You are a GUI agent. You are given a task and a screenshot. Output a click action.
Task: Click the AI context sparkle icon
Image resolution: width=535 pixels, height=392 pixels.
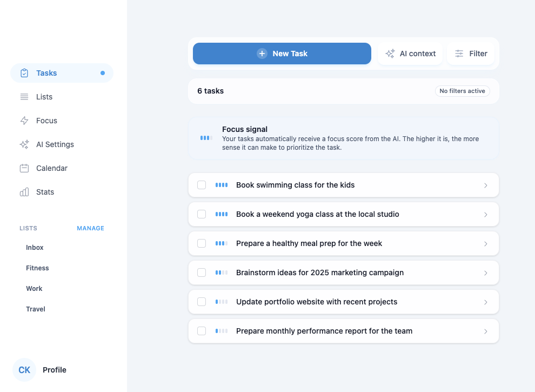389,53
